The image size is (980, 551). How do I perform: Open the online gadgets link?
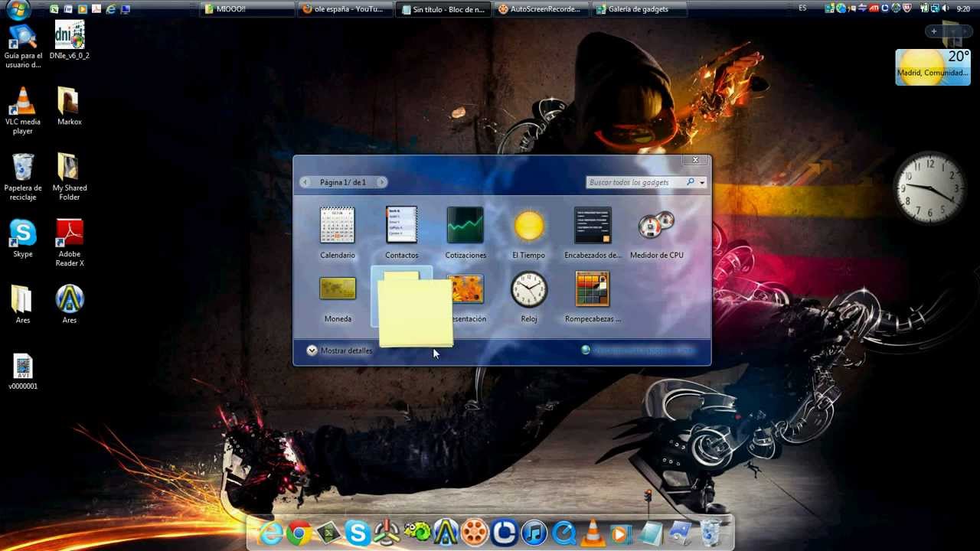pos(638,350)
